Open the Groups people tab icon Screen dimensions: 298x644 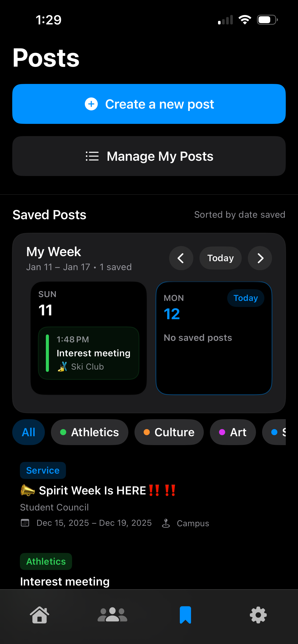coord(112,615)
